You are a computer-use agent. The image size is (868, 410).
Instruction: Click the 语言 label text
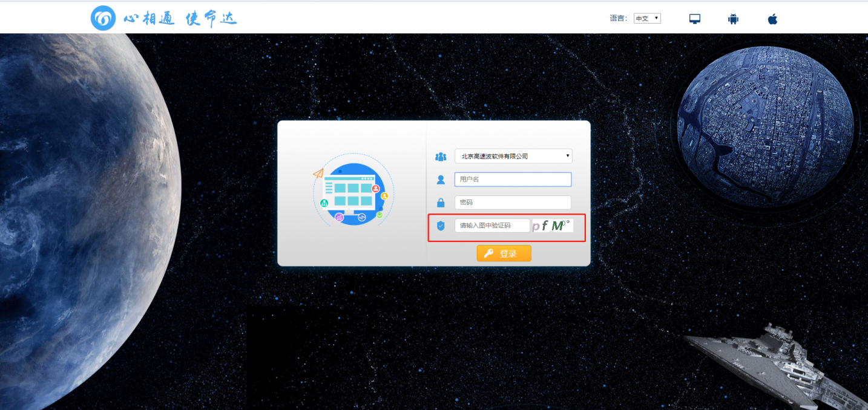tap(619, 19)
